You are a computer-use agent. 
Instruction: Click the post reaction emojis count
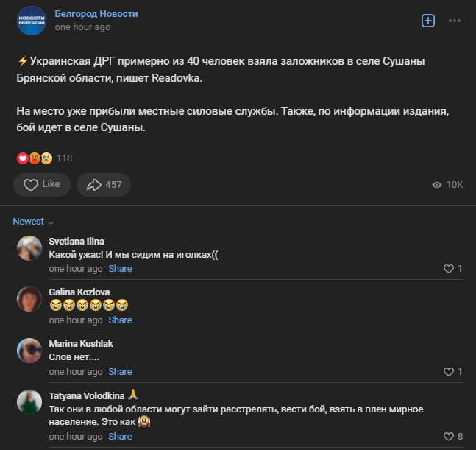(x=44, y=158)
